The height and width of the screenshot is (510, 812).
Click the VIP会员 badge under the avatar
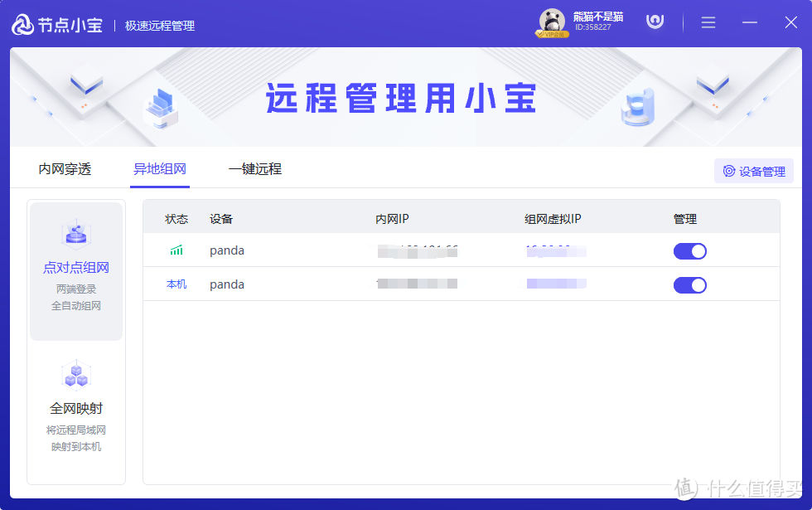coord(553,33)
